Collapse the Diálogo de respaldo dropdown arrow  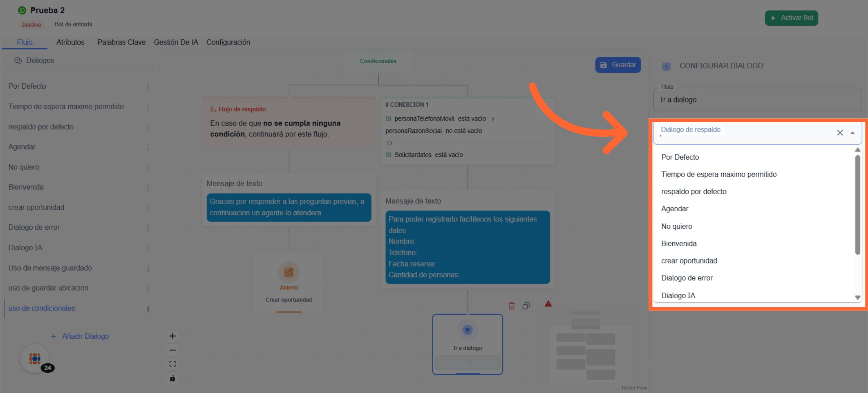852,133
